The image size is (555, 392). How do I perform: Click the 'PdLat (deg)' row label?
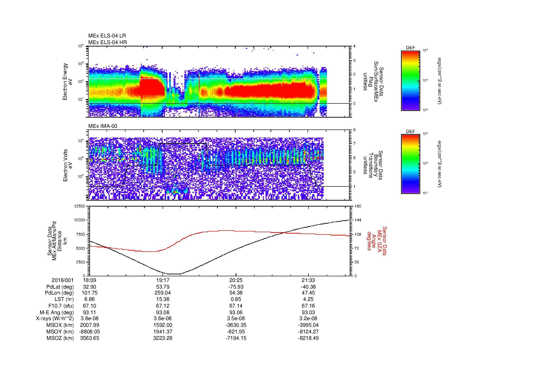pyautogui.click(x=60, y=287)
